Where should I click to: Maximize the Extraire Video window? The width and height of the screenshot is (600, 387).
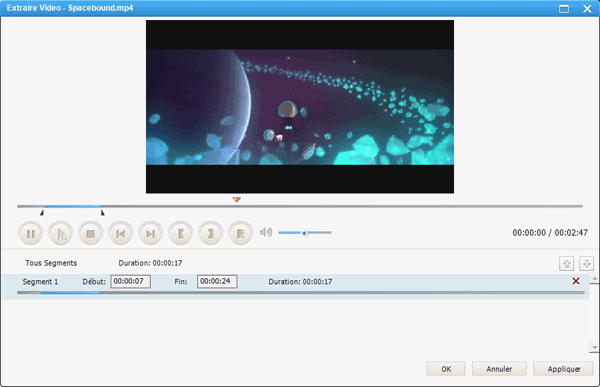[x=564, y=8]
